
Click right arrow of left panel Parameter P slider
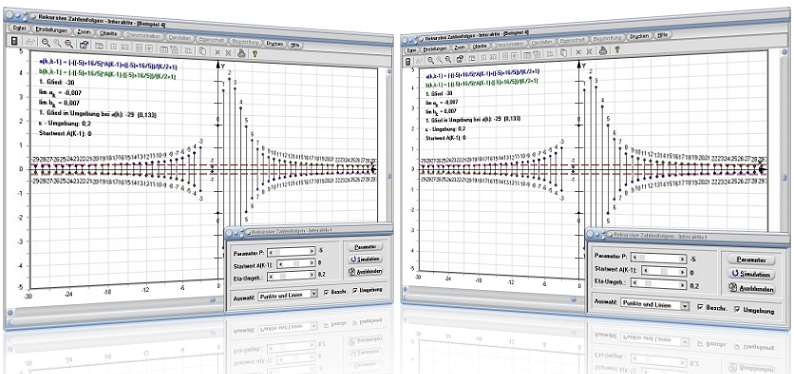point(312,251)
